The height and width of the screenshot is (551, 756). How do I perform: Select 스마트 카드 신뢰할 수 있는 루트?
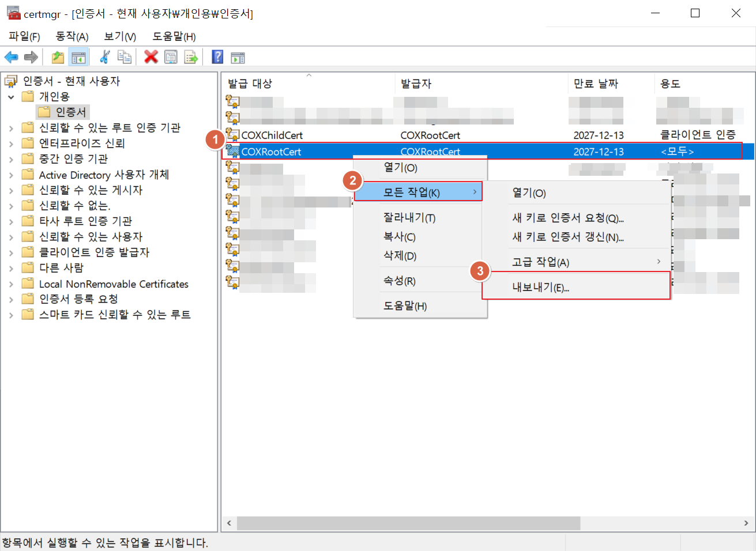tap(115, 314)
